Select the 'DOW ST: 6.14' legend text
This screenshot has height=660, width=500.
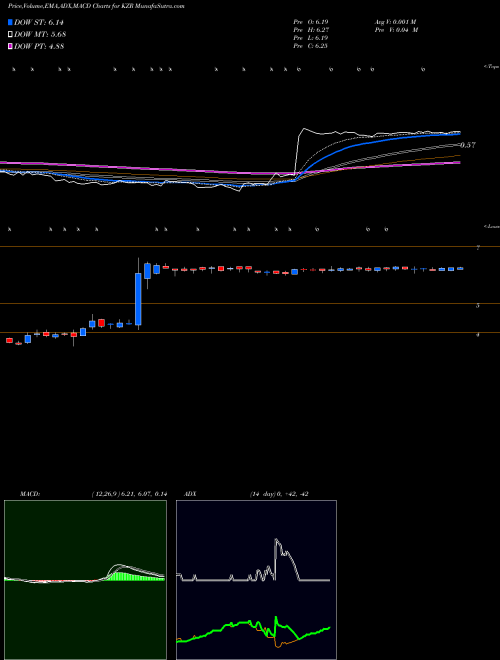39,23
